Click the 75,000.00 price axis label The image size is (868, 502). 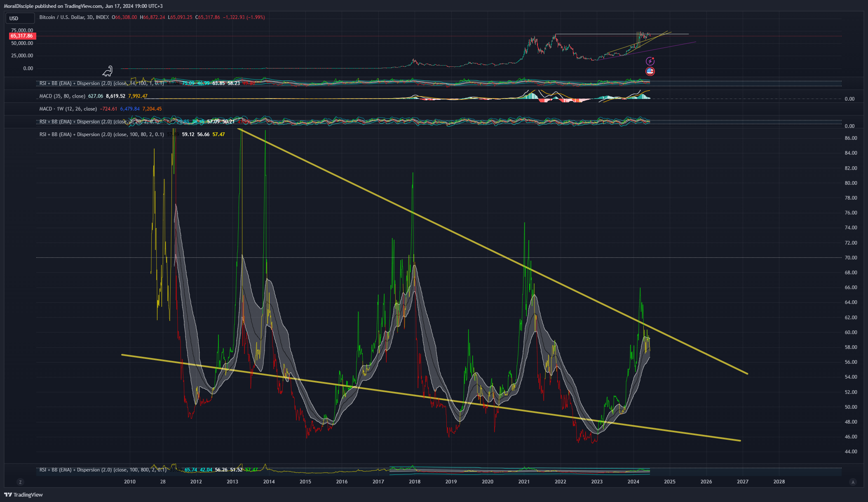[22, 31]
